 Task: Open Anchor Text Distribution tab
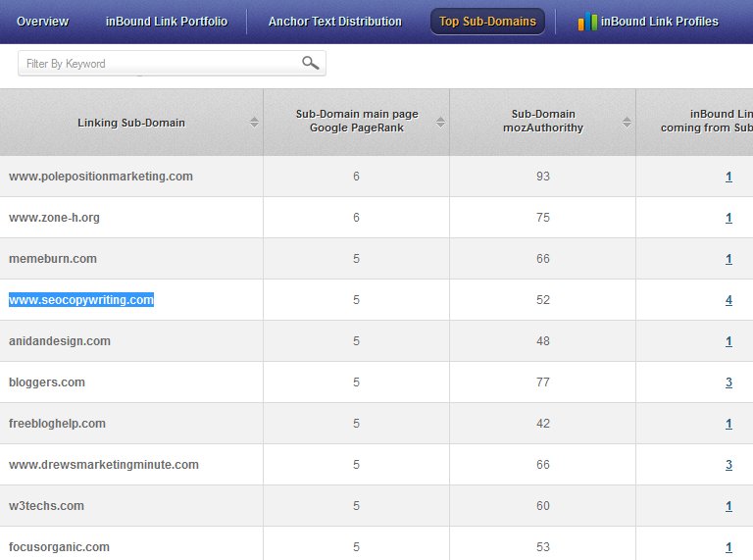click(334, 22)
